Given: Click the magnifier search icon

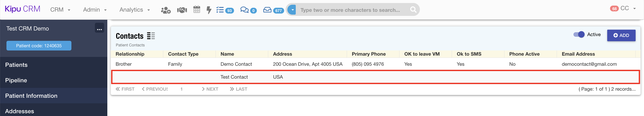Looking at the screenshot, I should pos(413,10).
